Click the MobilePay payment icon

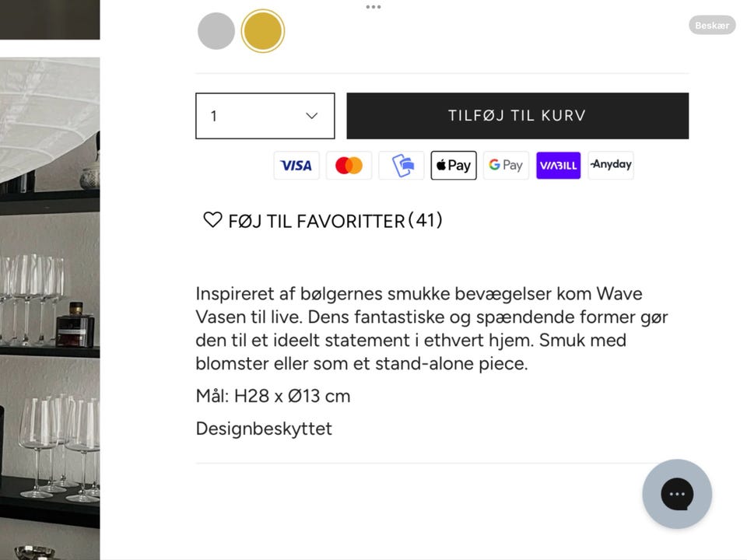tap(402, 165)
